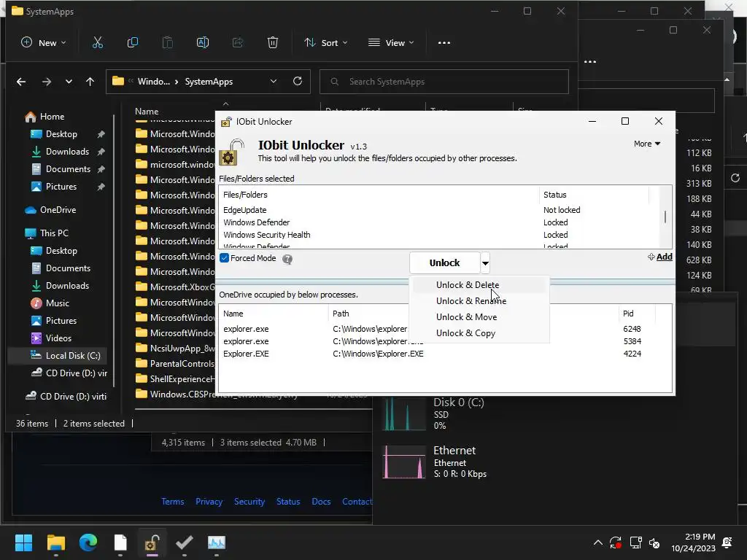747x560 pixels.
Task: Open the Ethernet graph in Task Manager
Action: click(404, 462)
